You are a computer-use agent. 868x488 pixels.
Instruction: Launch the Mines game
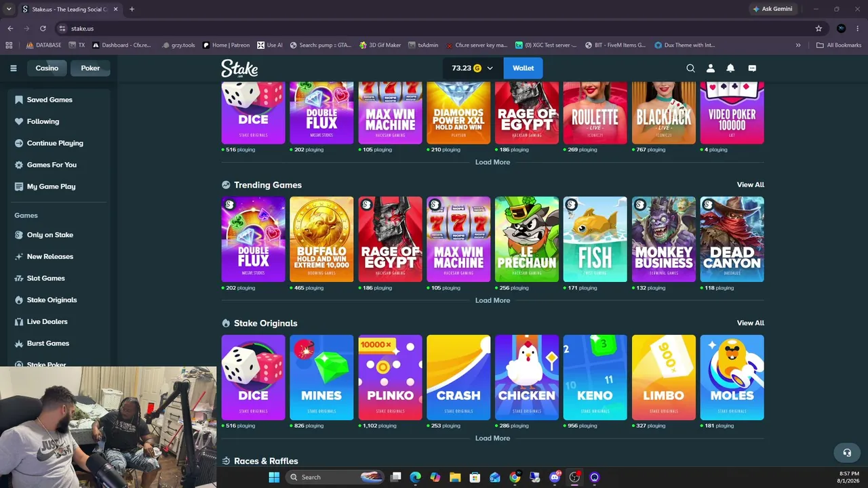pyautogui.click(x=321, y=378)
